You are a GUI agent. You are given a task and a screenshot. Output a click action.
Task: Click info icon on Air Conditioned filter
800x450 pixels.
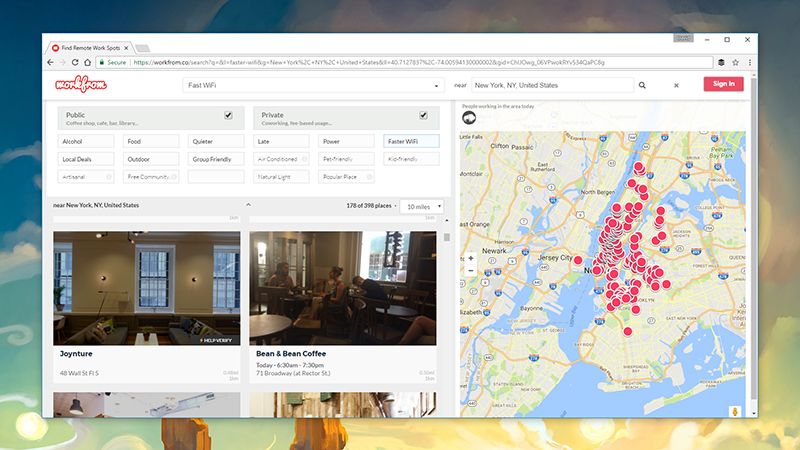tap(305, 159)
